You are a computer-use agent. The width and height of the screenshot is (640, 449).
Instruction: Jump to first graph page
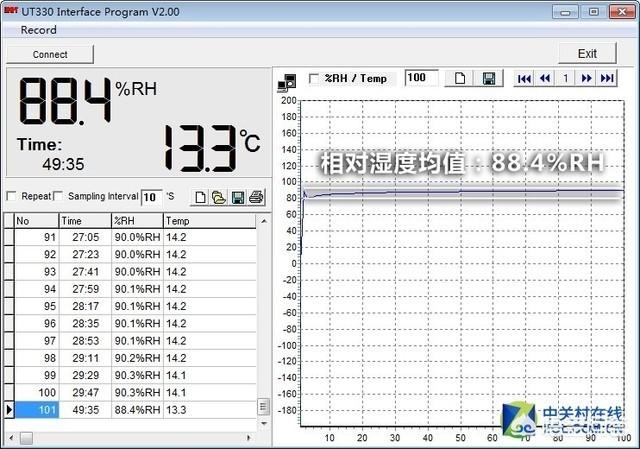click(x=524, y=78)
